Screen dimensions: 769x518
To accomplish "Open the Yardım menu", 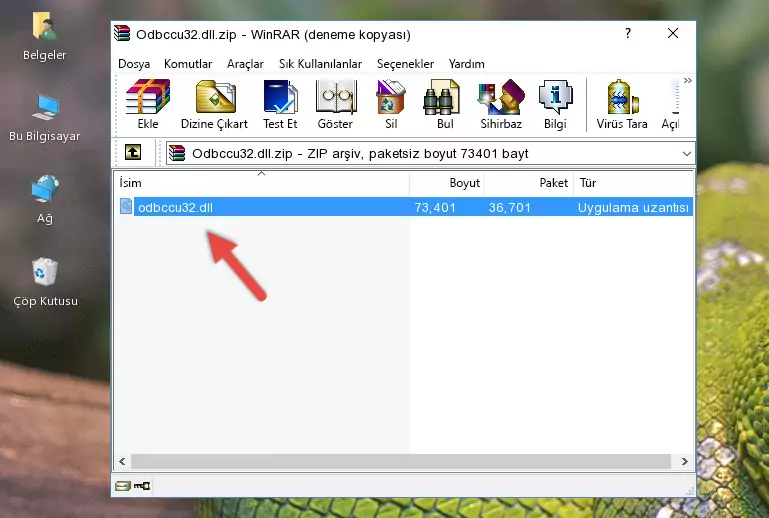I will (466, 64).
